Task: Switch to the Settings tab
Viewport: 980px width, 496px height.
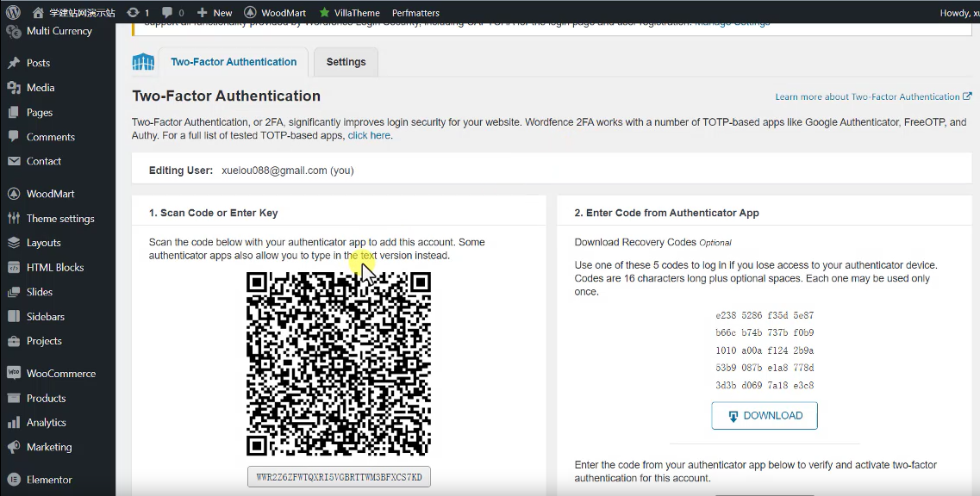Action: click(346, 62)
